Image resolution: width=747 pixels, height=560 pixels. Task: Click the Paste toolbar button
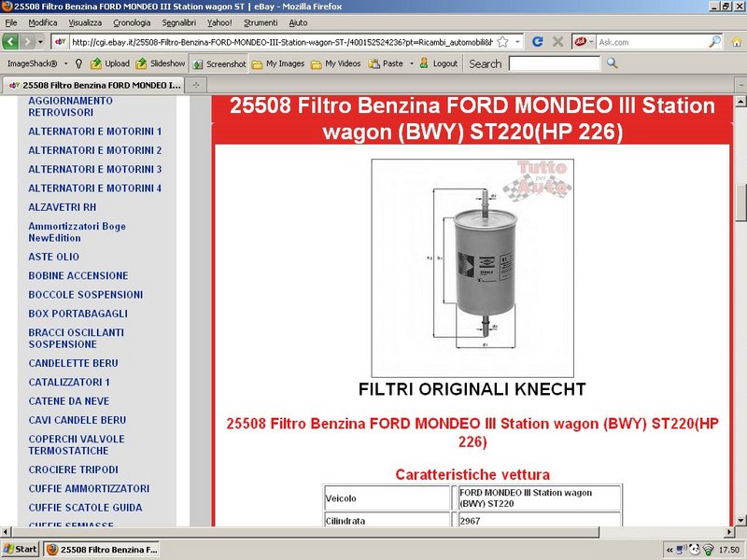tap(387, 63)
